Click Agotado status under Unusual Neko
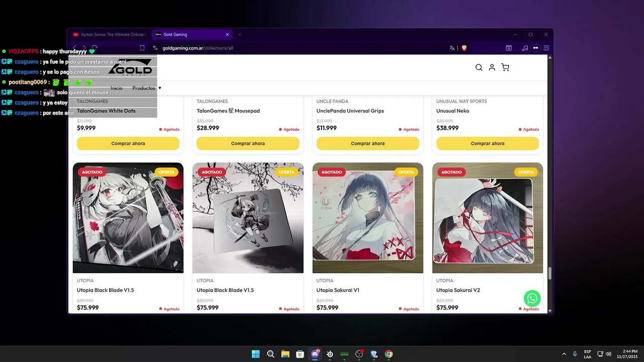This screenshot has width=644, height=362. coord(529,129)
